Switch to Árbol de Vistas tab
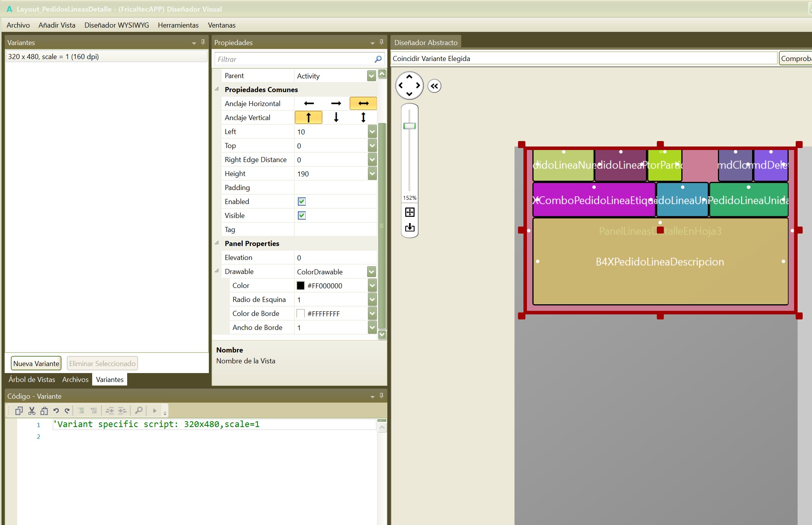This screenshot has height=525, width=812. (x=32, y=380)
